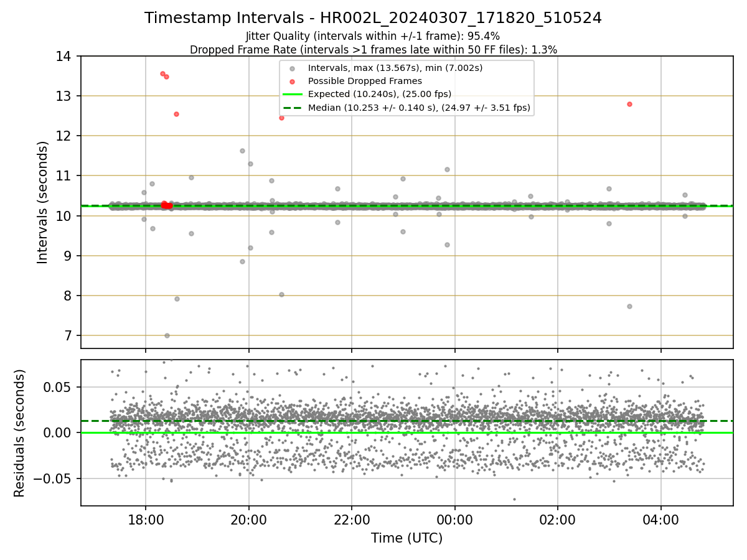Click the red dropped-frame point at about 12.5 seconds near 18:30
Image resolution: width=747 pixels, height=560 pixels.
tap(176, 114)
